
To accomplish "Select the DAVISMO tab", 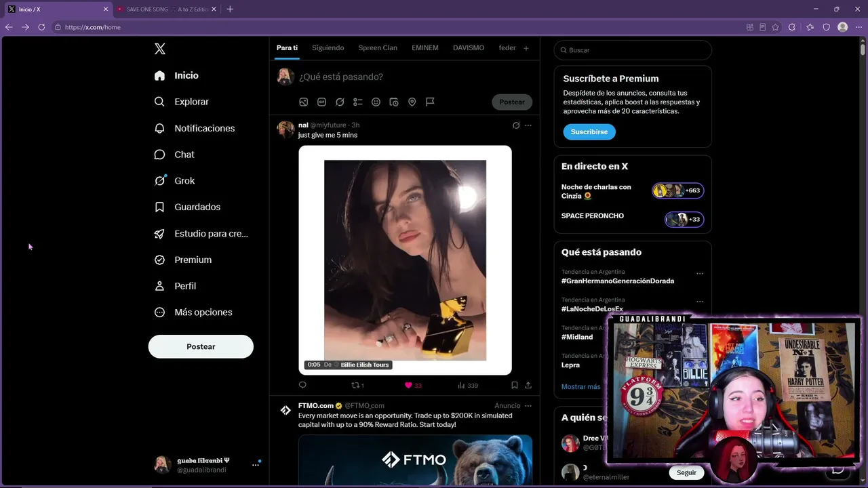I will point(469,48).
